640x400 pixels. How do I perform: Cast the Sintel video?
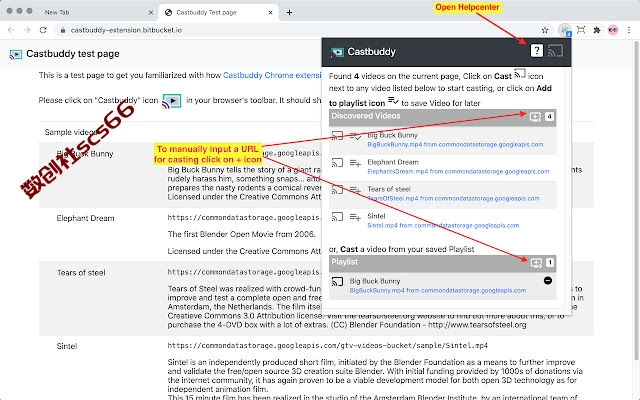click(x=337, y=217)
